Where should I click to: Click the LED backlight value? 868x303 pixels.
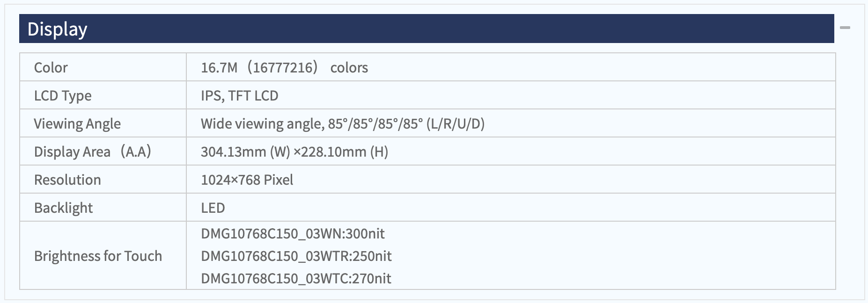(x=213, y=208)
